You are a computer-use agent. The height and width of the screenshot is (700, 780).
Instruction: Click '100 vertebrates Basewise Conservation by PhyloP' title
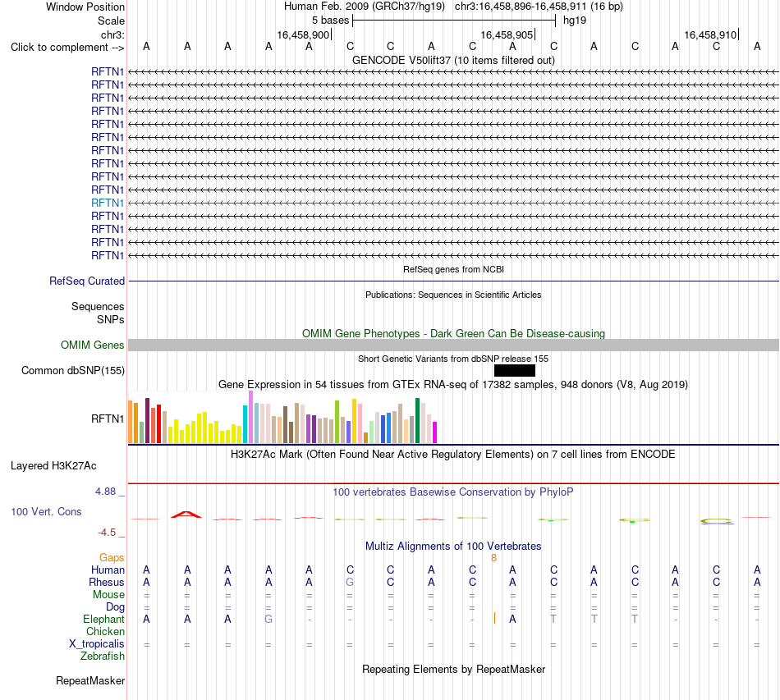click(453, 492)
